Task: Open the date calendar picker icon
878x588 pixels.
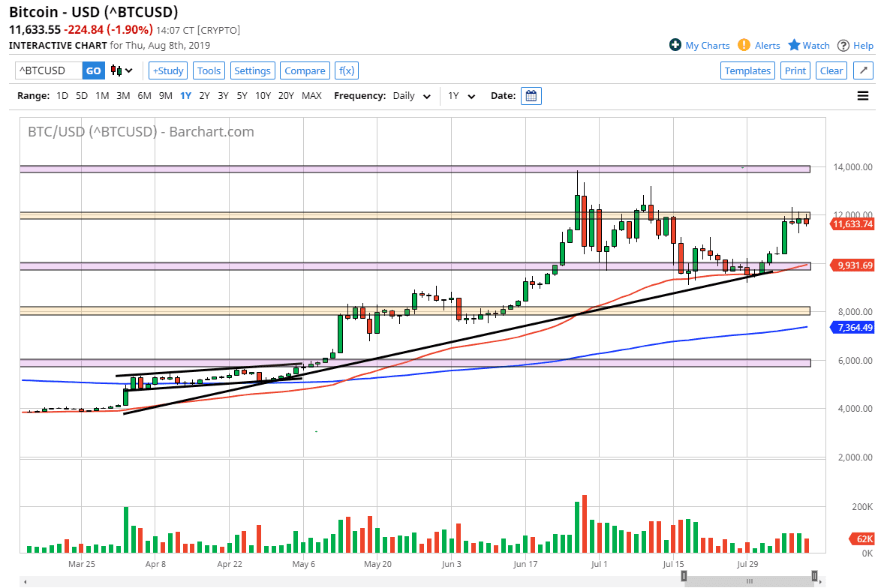Action: (x=531, y=96)
